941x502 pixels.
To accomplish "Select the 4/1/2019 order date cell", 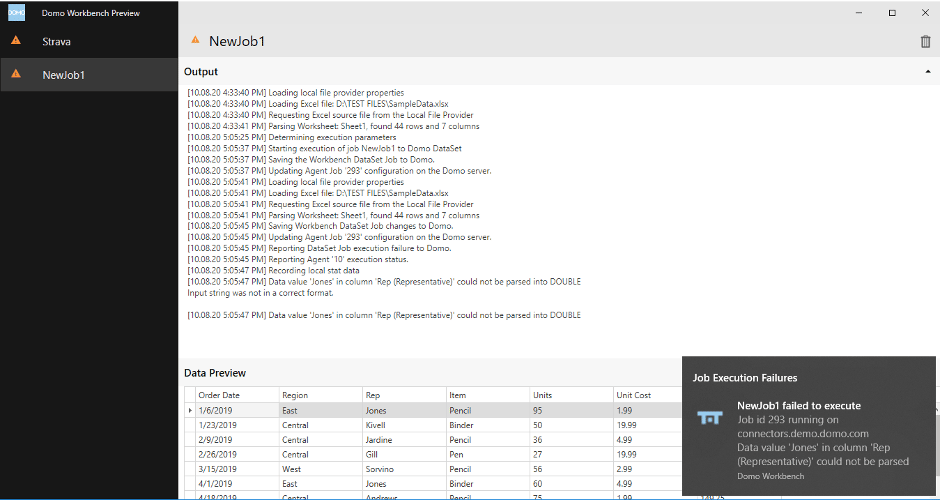I will [x=238, y=483].
